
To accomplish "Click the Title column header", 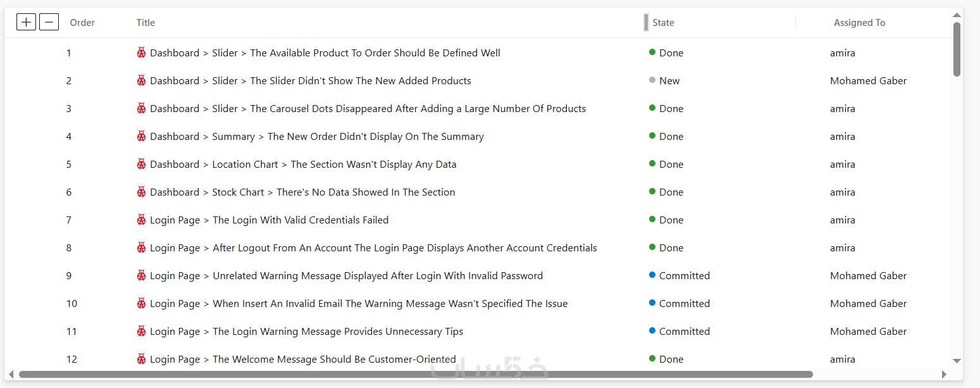I will (146, 23).
